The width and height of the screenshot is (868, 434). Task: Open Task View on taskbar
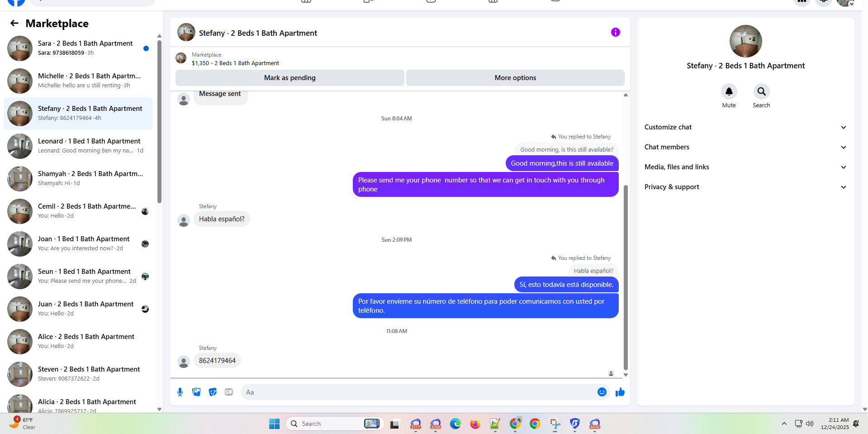tap(394, 424)
